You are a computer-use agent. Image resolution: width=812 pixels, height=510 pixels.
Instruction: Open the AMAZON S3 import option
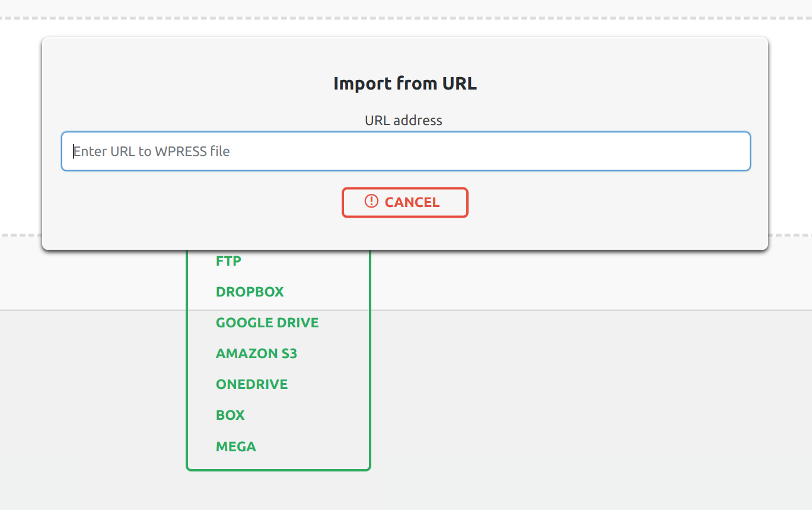pos(256,353)
